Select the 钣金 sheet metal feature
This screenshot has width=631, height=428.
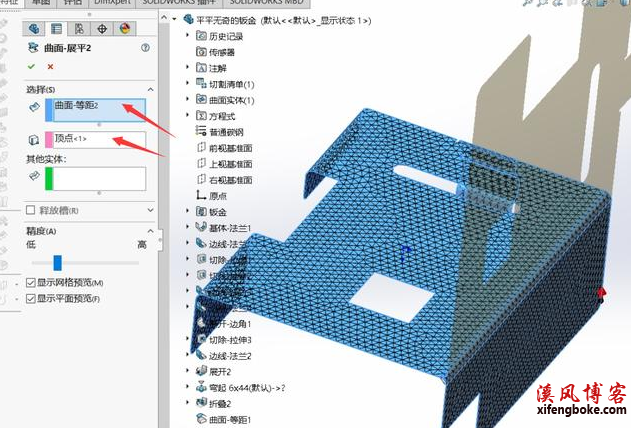coord(211,212)
